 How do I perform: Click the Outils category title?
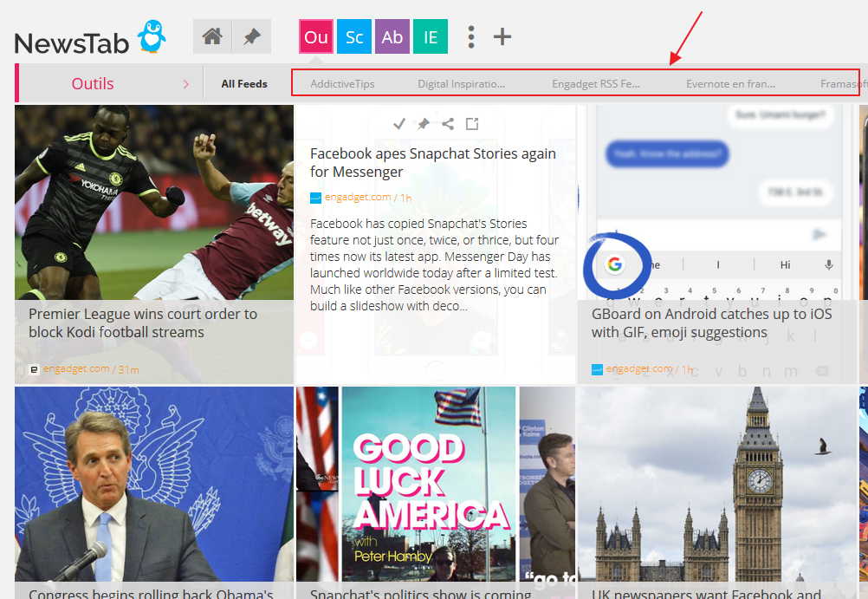[93, 84]
